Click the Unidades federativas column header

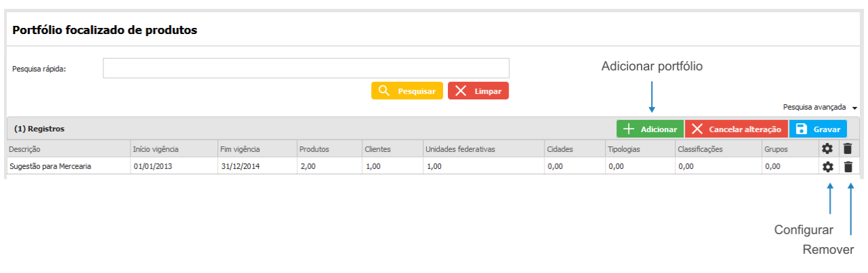[460, 149]
